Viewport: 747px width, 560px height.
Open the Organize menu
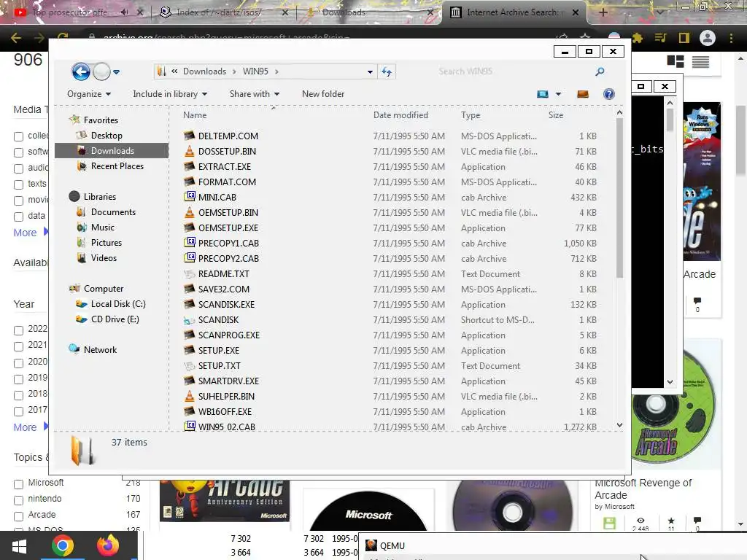click(x=89, y=94)
